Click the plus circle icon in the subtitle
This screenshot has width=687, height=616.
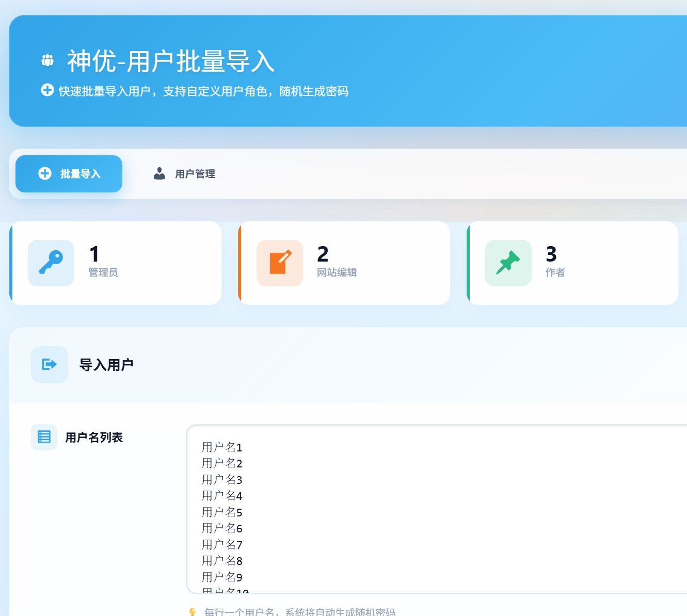[47, 90]
